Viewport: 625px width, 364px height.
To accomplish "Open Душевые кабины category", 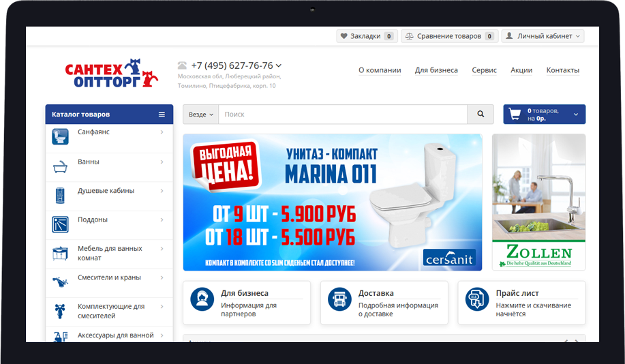I will coord(106,191).
